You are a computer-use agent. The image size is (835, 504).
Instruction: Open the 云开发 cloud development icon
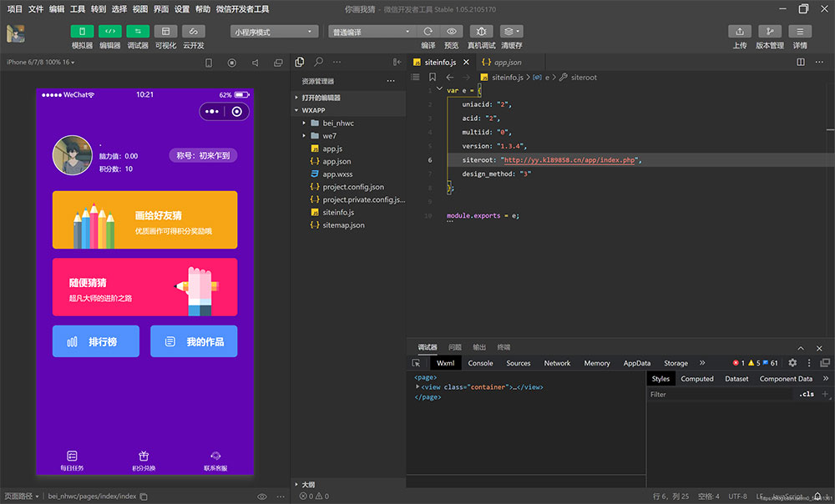click(194, 32)
